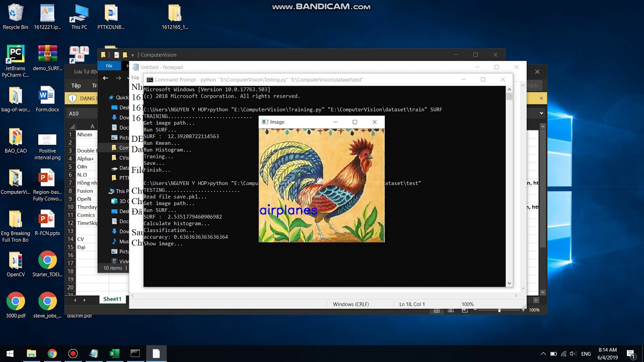
Task: Click the Excel zoom slider handle
Action: click(499, 310)
